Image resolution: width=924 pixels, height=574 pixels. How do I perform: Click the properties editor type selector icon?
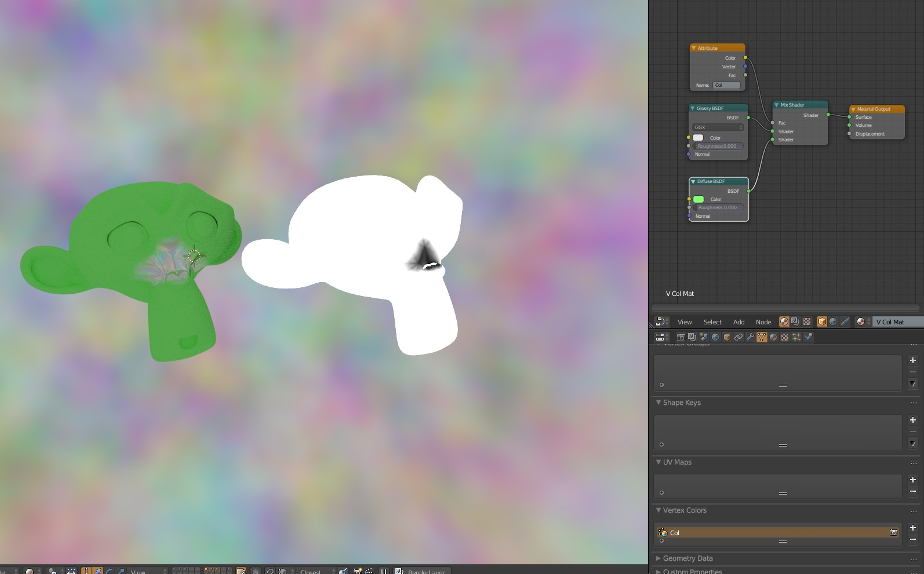661,337
